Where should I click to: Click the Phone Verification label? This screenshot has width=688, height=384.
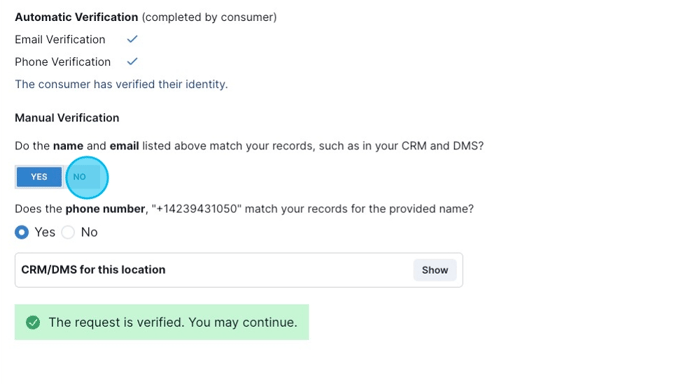[x=63, y=62]
